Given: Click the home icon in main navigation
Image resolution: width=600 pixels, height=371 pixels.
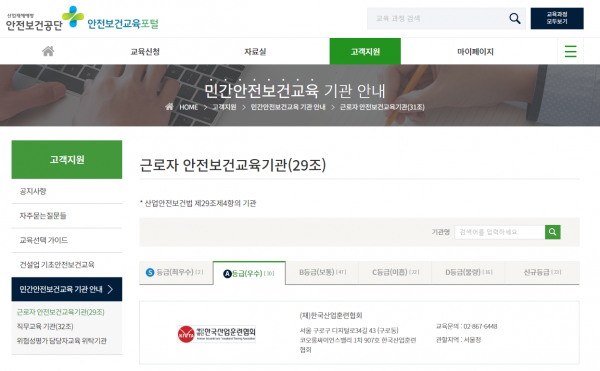Looking at the screenshot, I should (x=48, y=51).
